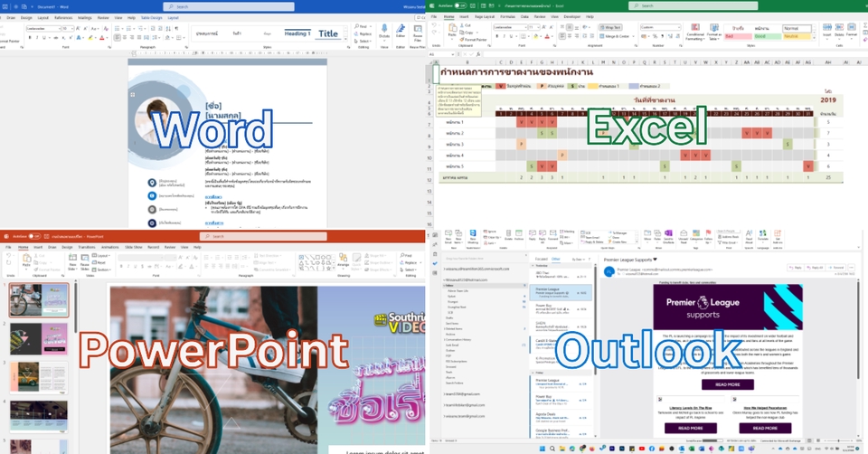Click the Bold icon in Word's Font group
This screenshot has height=454, width=868.
click(x=28, y=36)
